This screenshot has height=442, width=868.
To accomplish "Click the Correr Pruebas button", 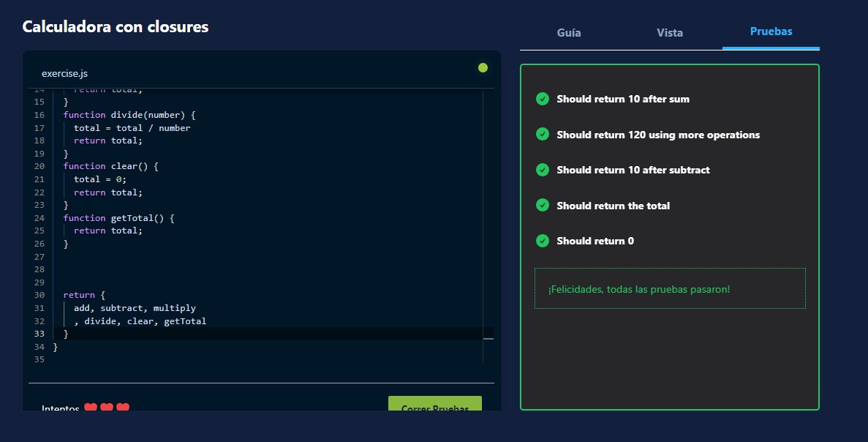I will (x=434, y=404).
